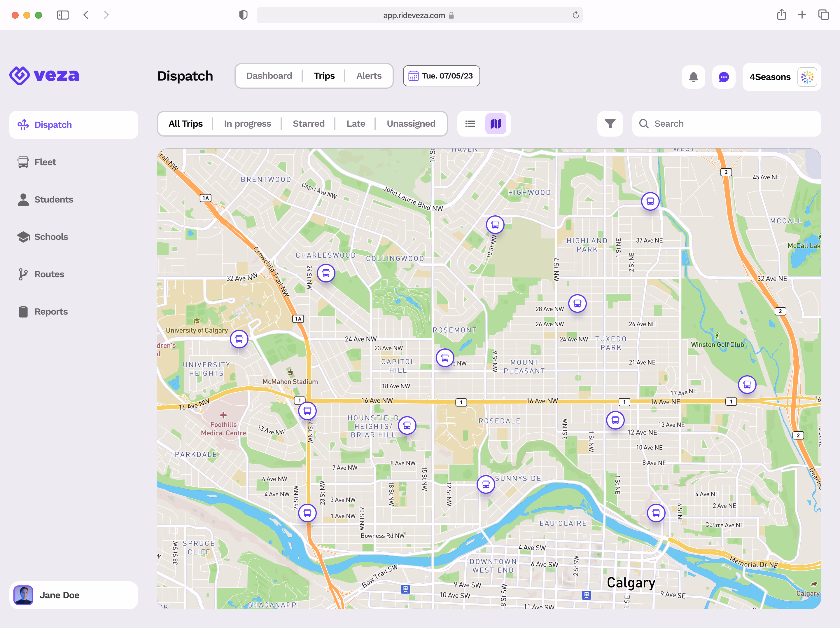Click the bus marker near 6 St NE
Image resolution: width=840 pixels, height=628 pixels.
[x=656, y=513]
